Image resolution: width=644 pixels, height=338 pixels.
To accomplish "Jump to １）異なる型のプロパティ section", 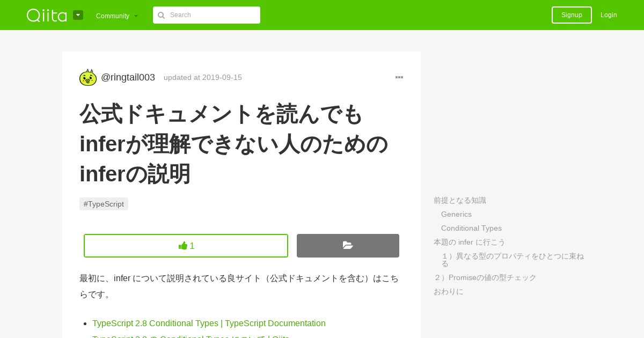I will 513,260.
